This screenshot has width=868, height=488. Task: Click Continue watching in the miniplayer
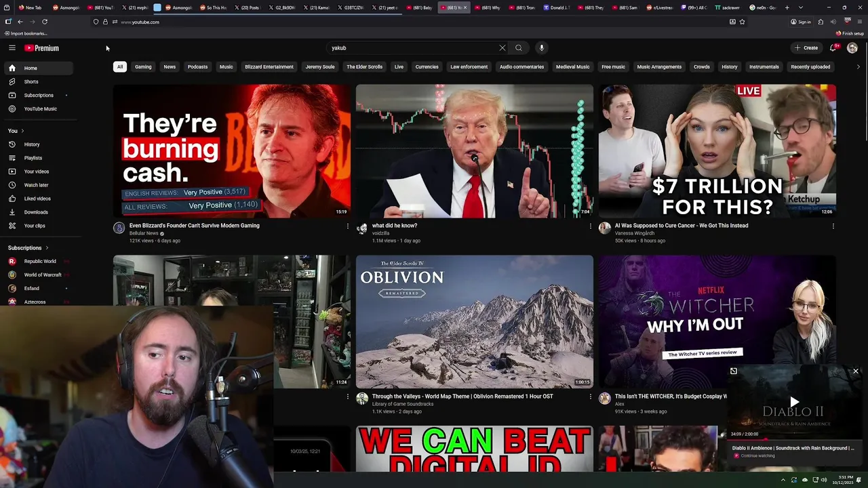(x=757, y=455)
